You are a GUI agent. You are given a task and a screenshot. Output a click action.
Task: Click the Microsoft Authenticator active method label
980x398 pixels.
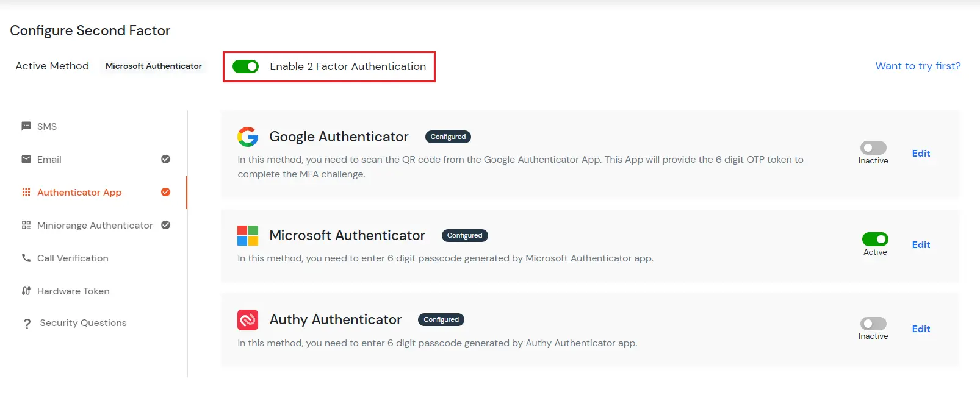[154, 66]
